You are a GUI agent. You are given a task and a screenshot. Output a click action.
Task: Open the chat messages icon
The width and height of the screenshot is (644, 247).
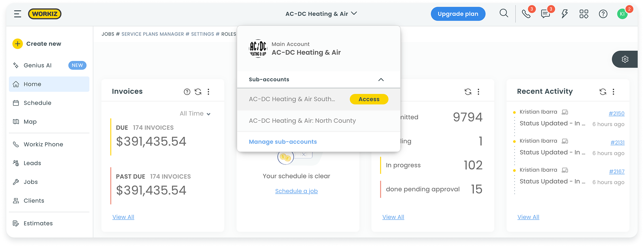[546, 14]
